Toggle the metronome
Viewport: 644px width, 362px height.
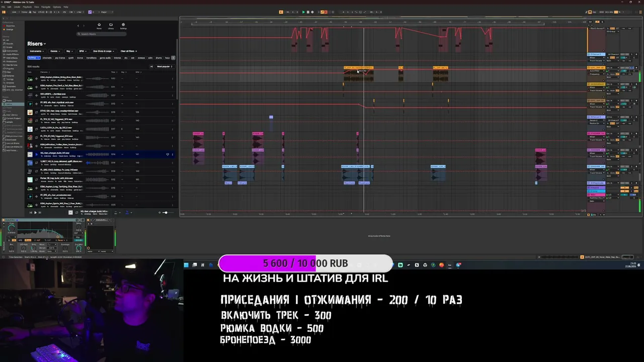[x=70, y=12]
